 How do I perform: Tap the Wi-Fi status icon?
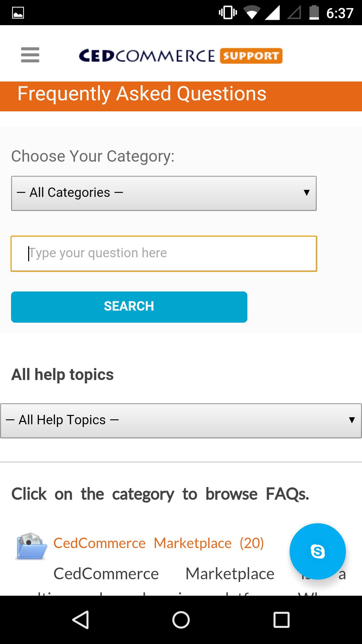tap(252, 13)
